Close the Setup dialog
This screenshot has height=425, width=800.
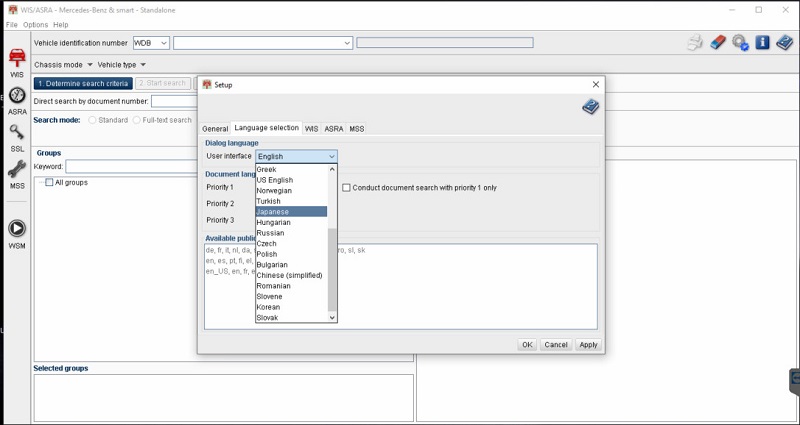[x=595, y=85]
